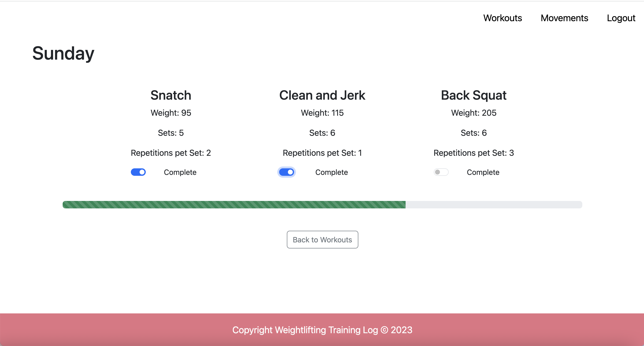Click the green workout progress bar
The width and height of the screenshot is (644, 346).
(234, 204)
